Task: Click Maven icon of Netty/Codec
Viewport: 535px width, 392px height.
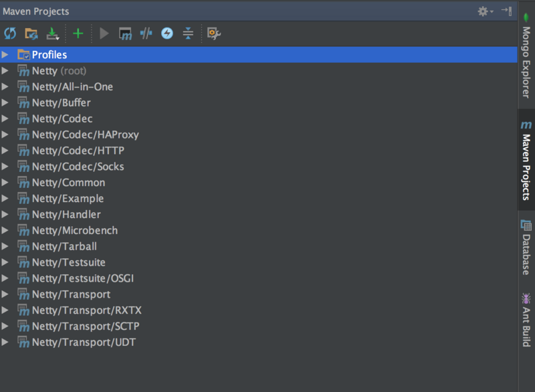Action: [23, 118]
